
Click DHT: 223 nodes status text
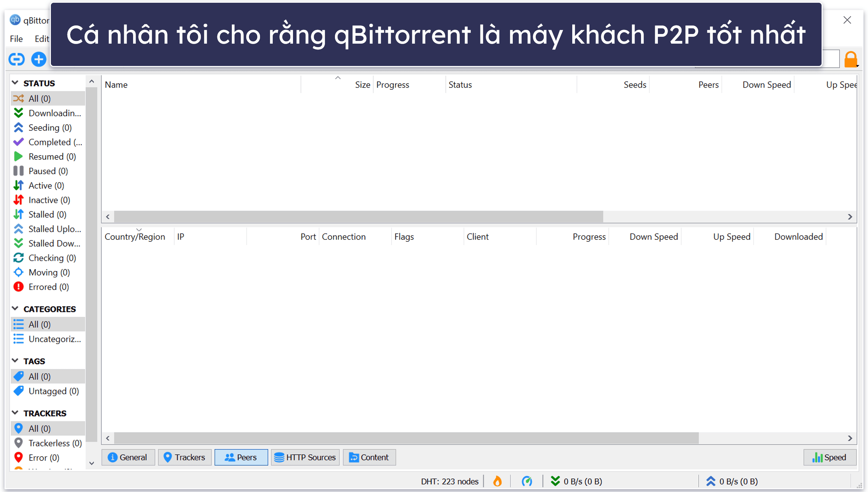[x=449, y=481]
